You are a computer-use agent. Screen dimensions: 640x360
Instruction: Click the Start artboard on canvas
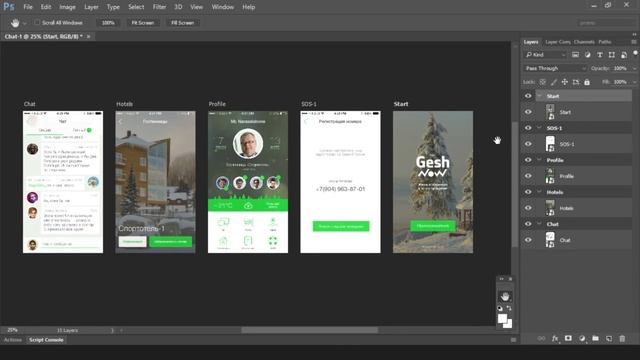[433, 182]
